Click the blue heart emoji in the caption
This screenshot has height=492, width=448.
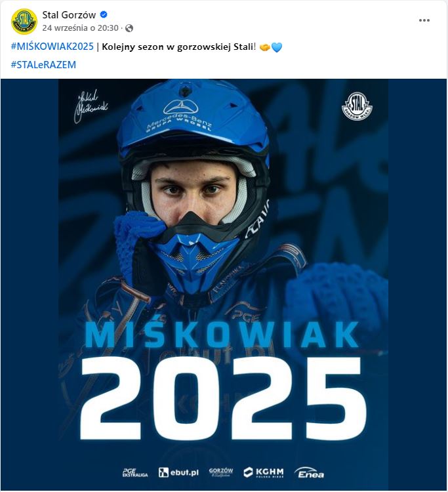(x=277, y=47)
